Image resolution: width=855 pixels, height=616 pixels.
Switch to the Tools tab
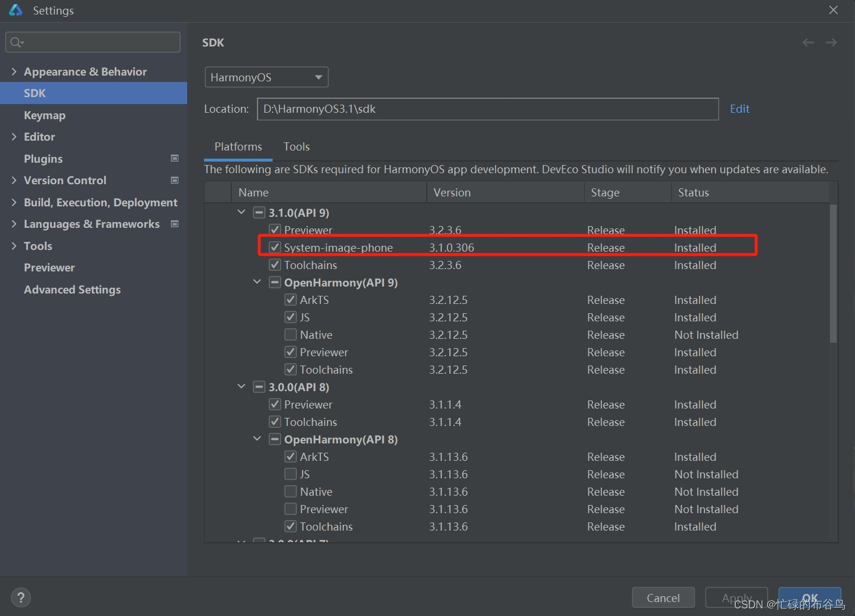[296, 146]
